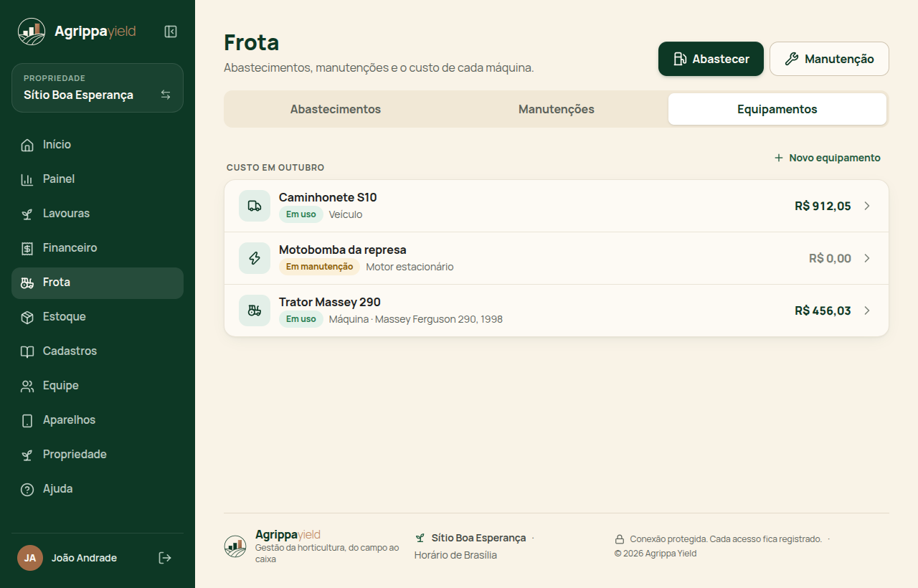
Task: Switch to the Abastecimentos tab
Action: point(336,109)
